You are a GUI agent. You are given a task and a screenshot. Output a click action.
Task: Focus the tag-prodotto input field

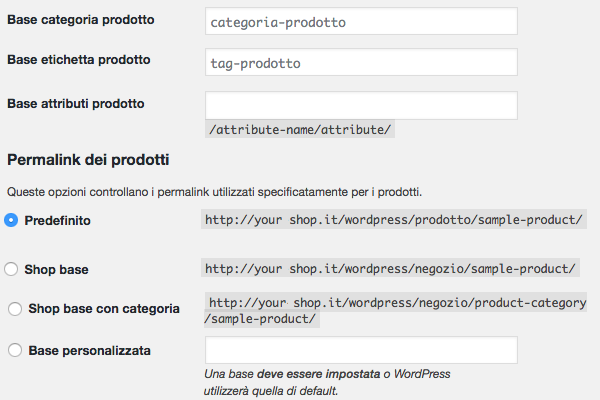click(x=360, y=62)
